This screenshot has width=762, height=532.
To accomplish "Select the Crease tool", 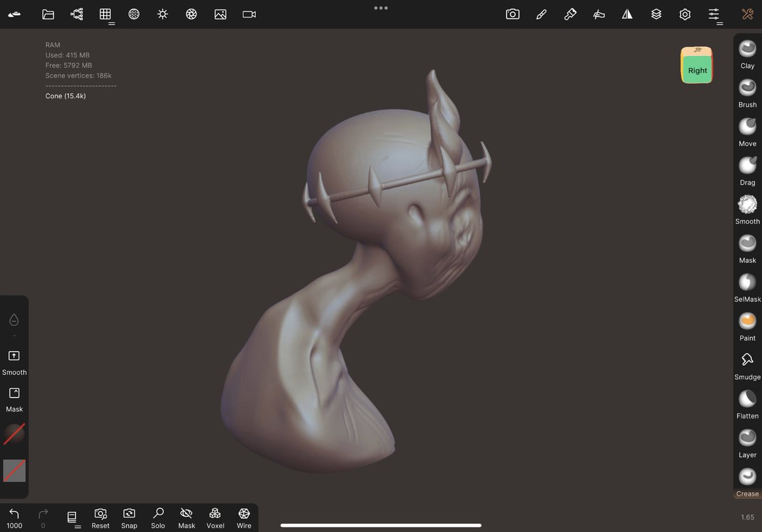I will click(x=747, y=481).
